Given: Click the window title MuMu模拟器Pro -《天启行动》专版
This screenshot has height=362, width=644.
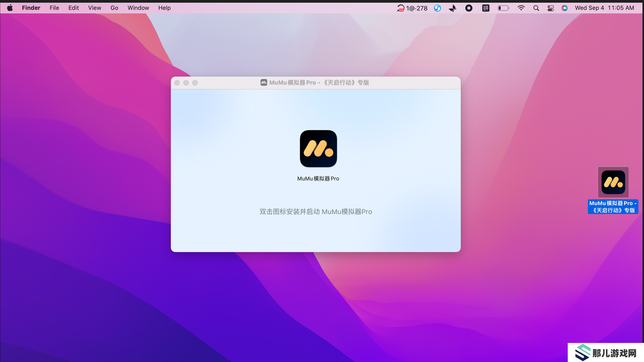Looking at the screenshot, I should pos(319,82).
